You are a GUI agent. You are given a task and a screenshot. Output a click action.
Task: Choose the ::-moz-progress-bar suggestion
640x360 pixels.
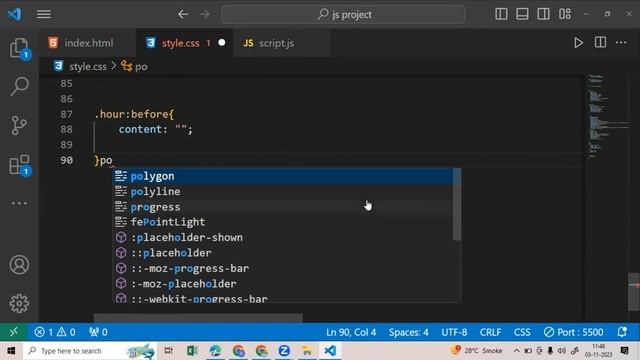pyautogui.click(x=283, y=268)
